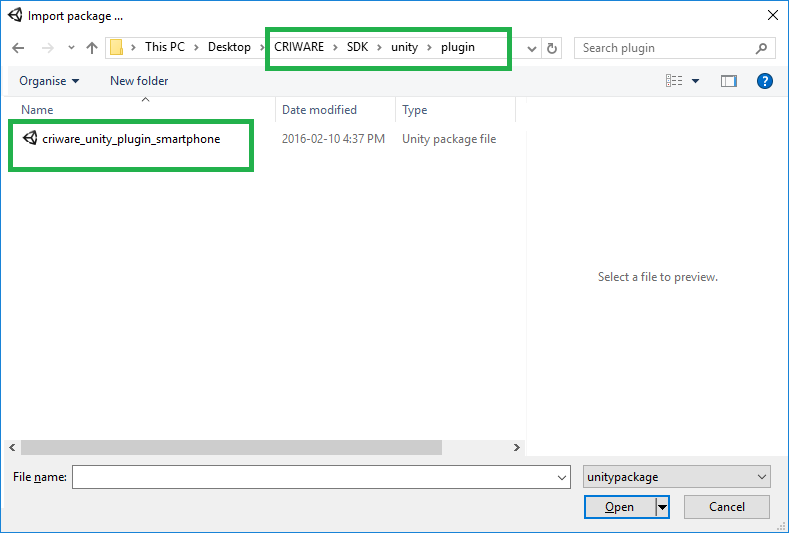Open the Help icon

(765, 81)
